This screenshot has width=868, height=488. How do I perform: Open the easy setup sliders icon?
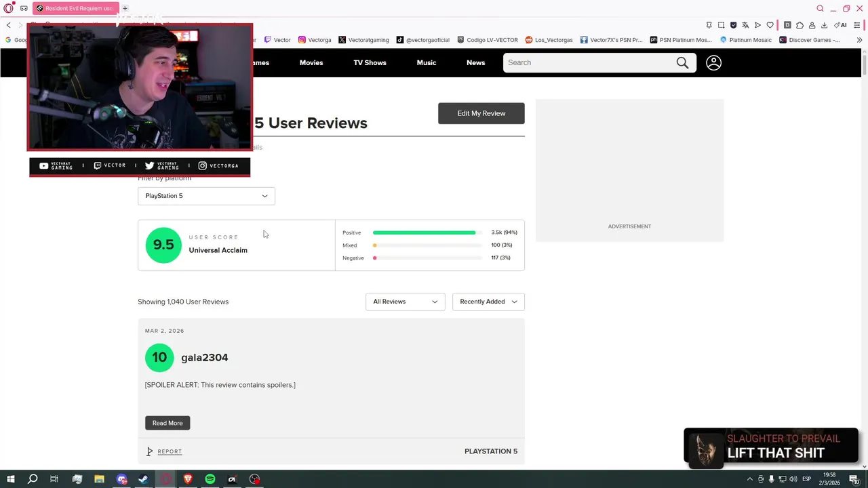pos(856,25)
